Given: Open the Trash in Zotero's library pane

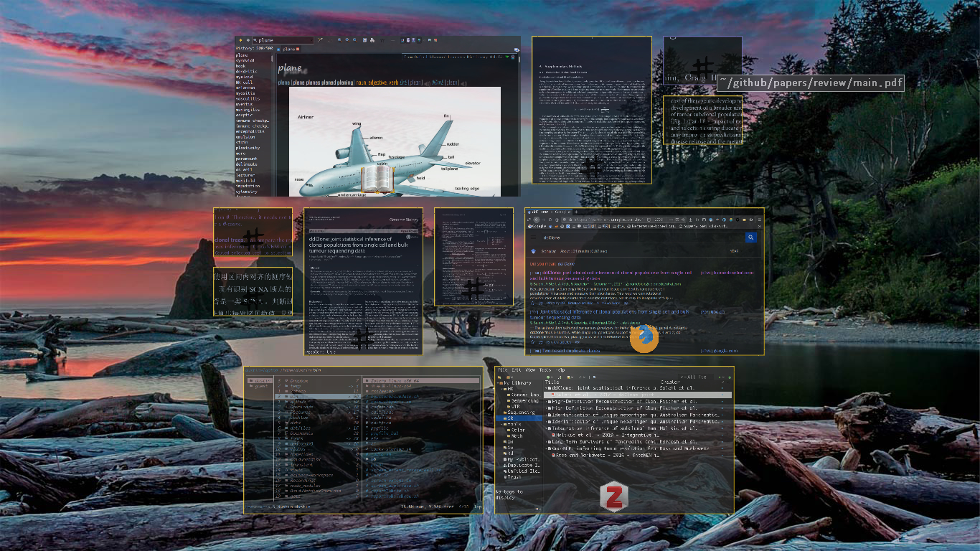Looking at the screenshot, I should pyautogui.click(x=512, y=477).
